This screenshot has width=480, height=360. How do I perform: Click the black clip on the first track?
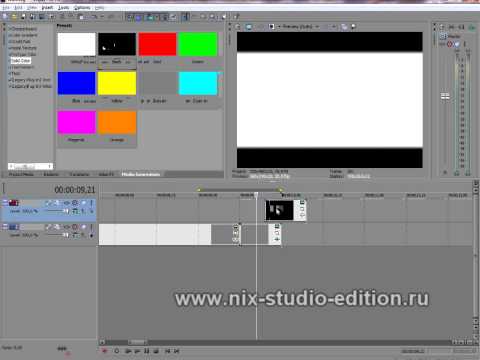tap(279, 210)
